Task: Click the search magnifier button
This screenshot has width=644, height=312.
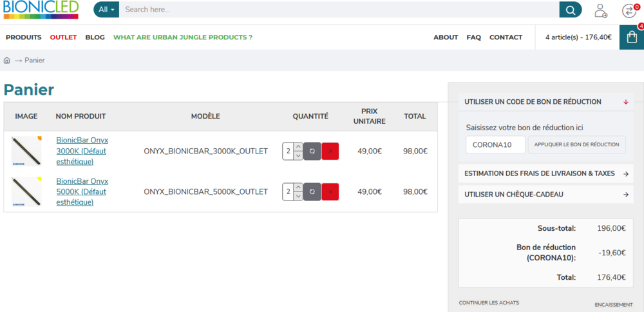Action: pos(571,10)
